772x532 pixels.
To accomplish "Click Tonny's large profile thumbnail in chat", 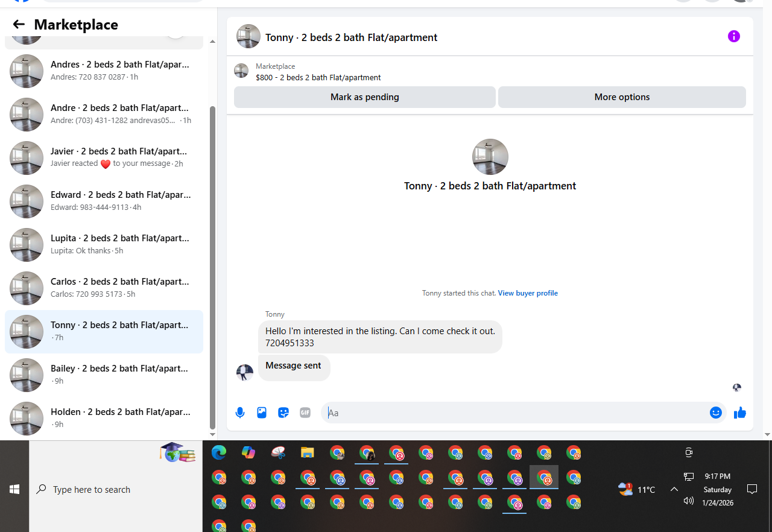I will [x=490, y=157].
